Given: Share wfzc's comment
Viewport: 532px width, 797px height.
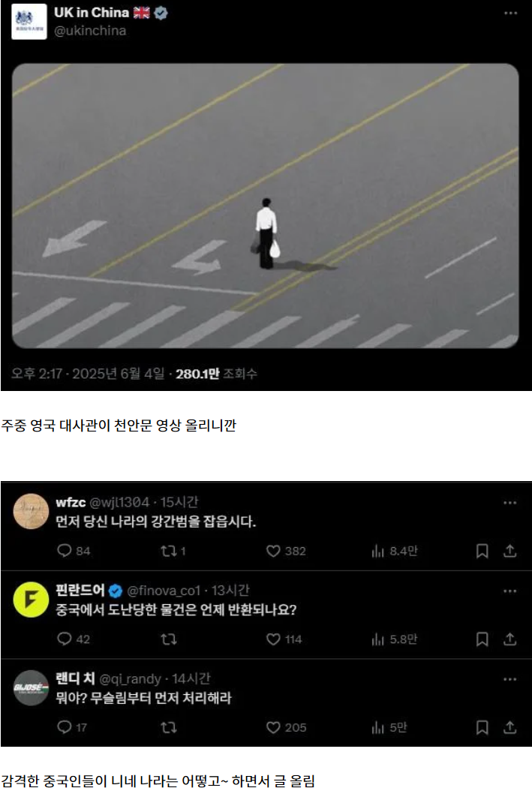Looking at the screenshot, I should (x=509, y=551).
